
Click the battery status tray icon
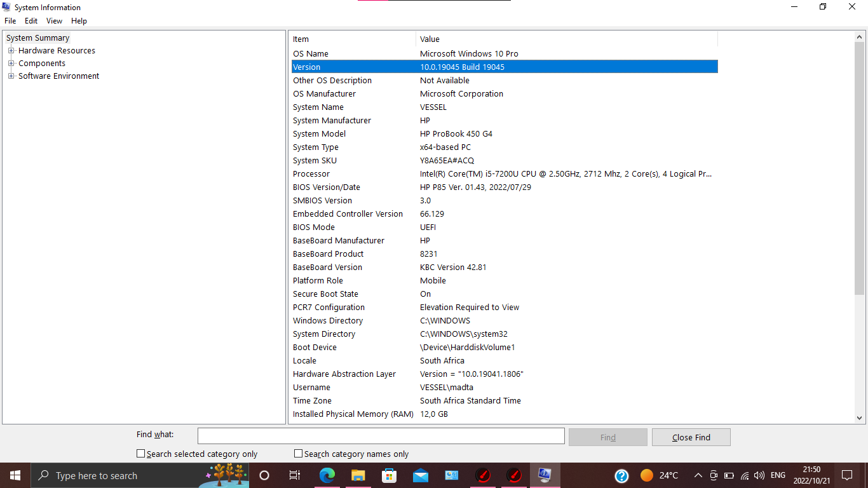coord(729,475)
